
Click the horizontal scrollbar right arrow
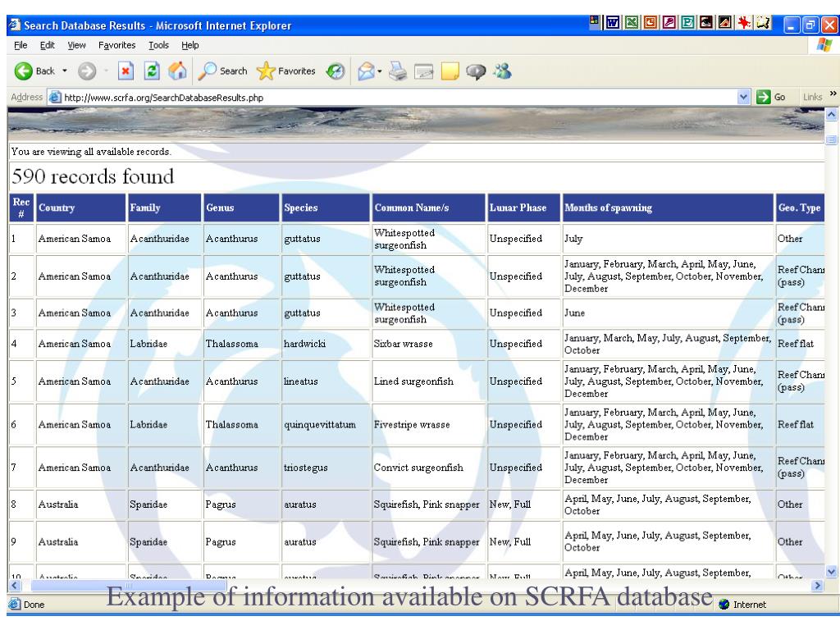(x=817, y=585)
